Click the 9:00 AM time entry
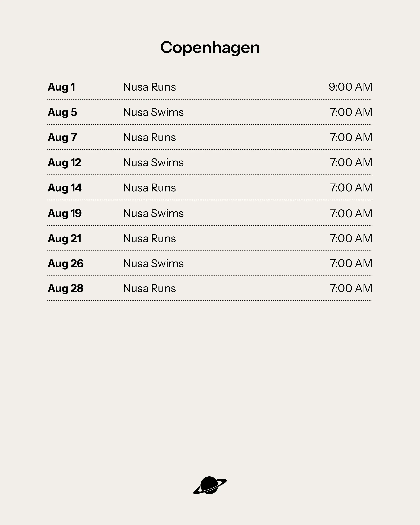The height and width of the screenshot is (525, 420). click(350, 87)
